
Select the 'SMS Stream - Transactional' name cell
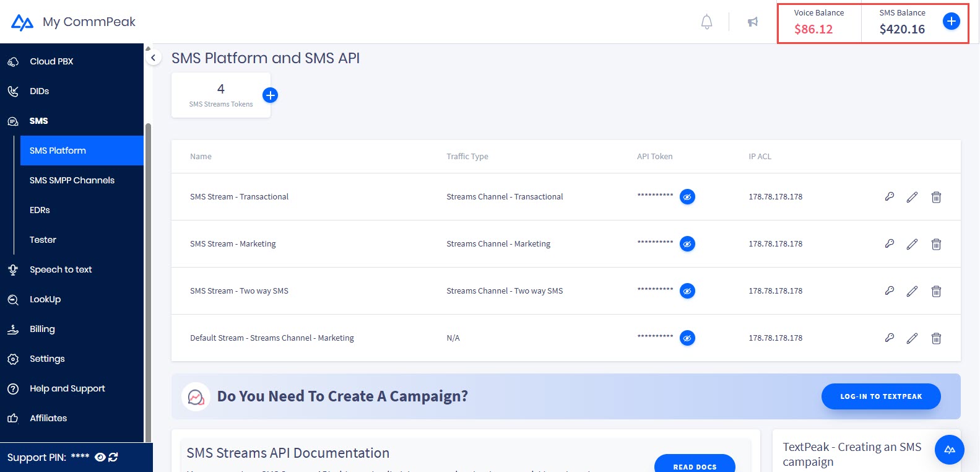tap(239, 197)
